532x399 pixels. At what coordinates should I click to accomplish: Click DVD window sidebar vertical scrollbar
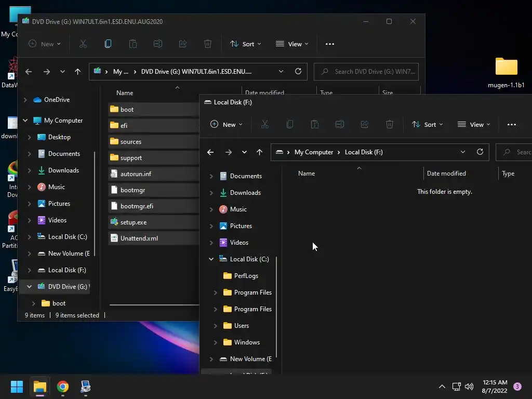click(x=95, y=204)
